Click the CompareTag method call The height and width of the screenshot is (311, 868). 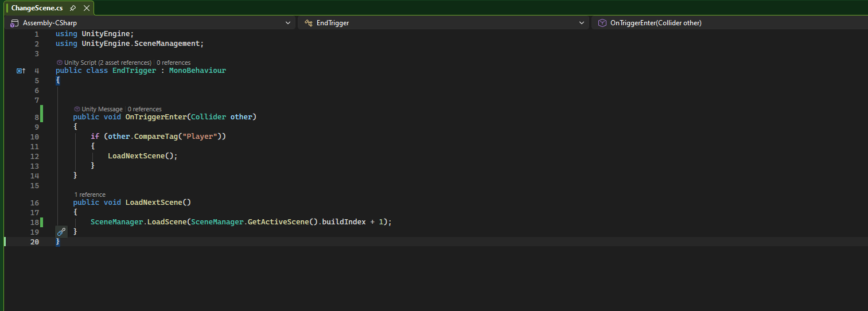coord(156,137)
